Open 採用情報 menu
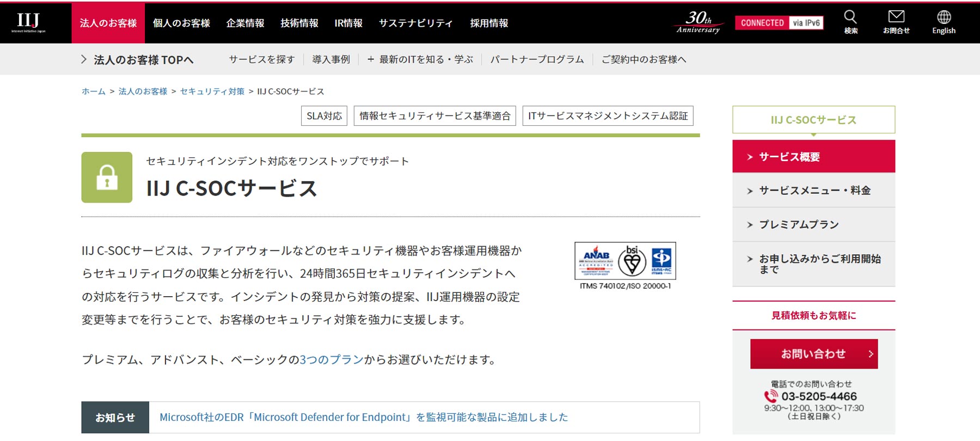Viewport: 980px width, 441px height. 489,23
